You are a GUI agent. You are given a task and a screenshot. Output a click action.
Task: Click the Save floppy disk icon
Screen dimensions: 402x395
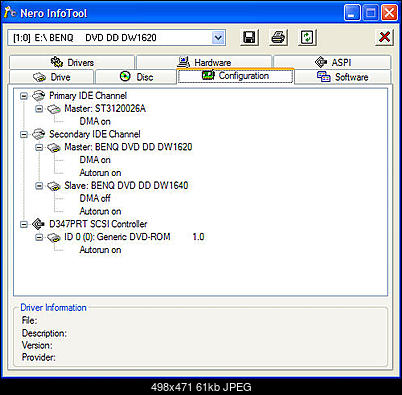click(249, 37)
